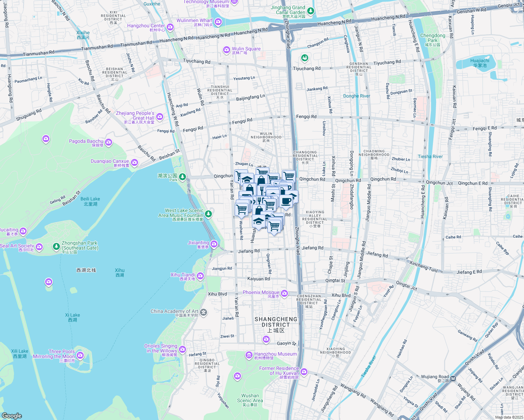Viewport: 524px width, 420px height.
Task: Open the Three Pools Mirroring the Moon pin
Action: (80, 356)
